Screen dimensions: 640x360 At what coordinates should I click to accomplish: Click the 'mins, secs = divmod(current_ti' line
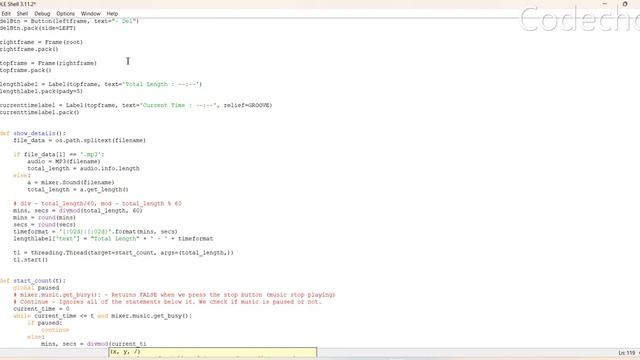click(x=93, y=344)
